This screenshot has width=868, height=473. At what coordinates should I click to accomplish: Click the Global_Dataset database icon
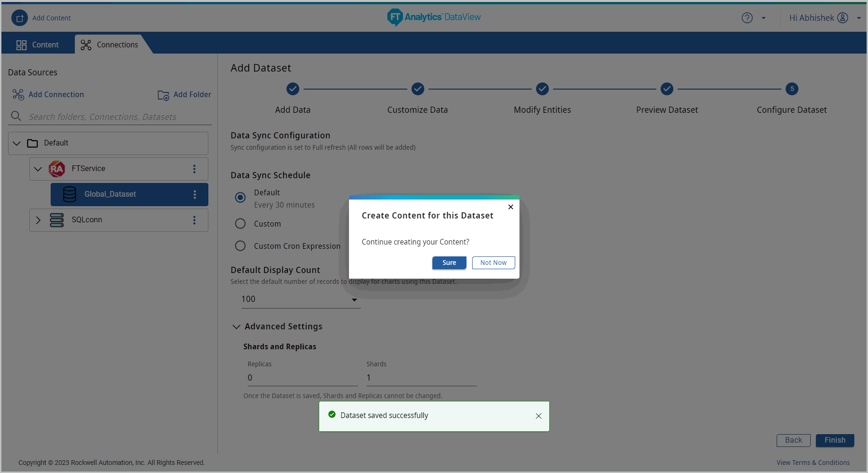click(70, 194)
